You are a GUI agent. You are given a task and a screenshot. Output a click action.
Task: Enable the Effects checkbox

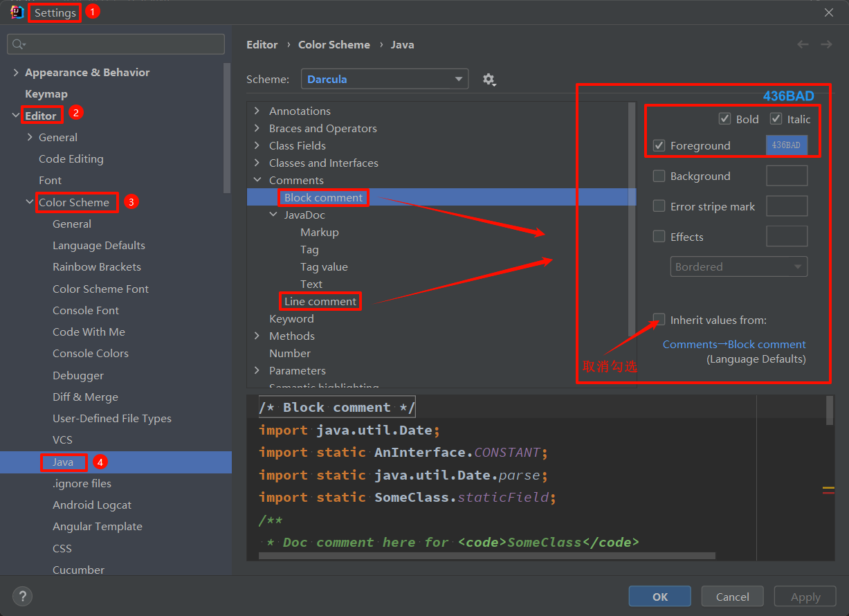click(x=659, y=237)
